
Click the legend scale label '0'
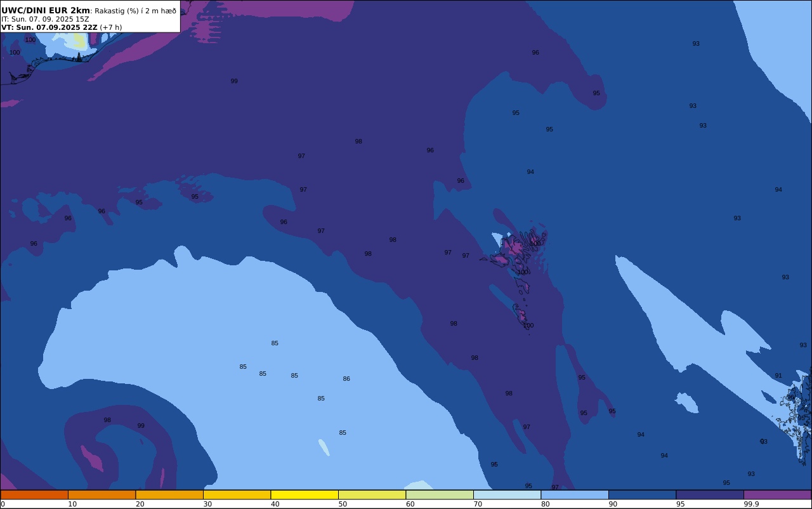3,504
